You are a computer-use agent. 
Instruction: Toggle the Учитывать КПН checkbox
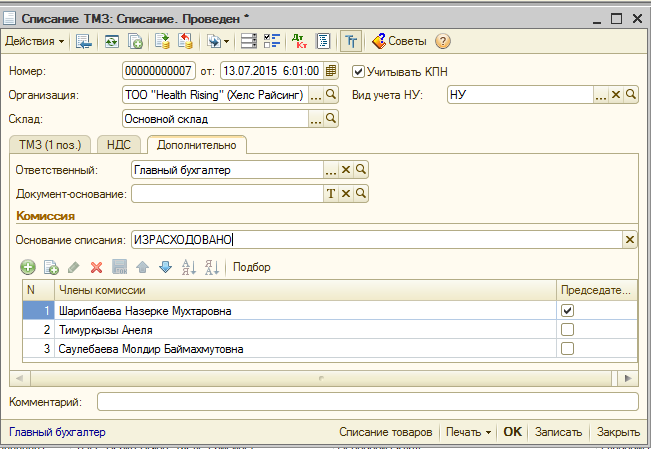tap(358, 71)
